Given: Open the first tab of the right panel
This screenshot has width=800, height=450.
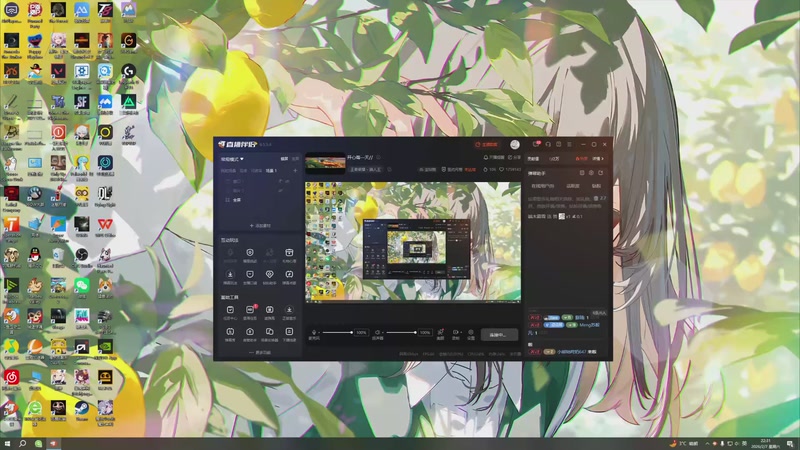Looking at the screenshot, I should (533, 159).
